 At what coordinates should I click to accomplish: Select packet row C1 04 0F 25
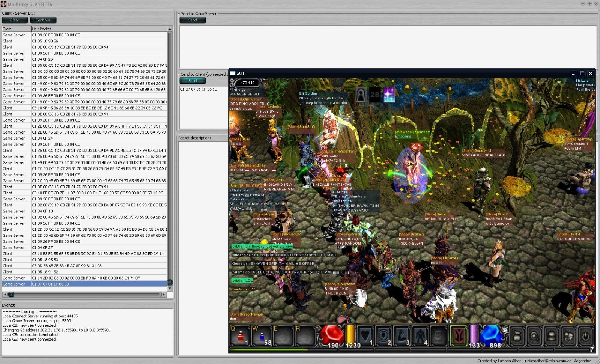pos(84,59)
